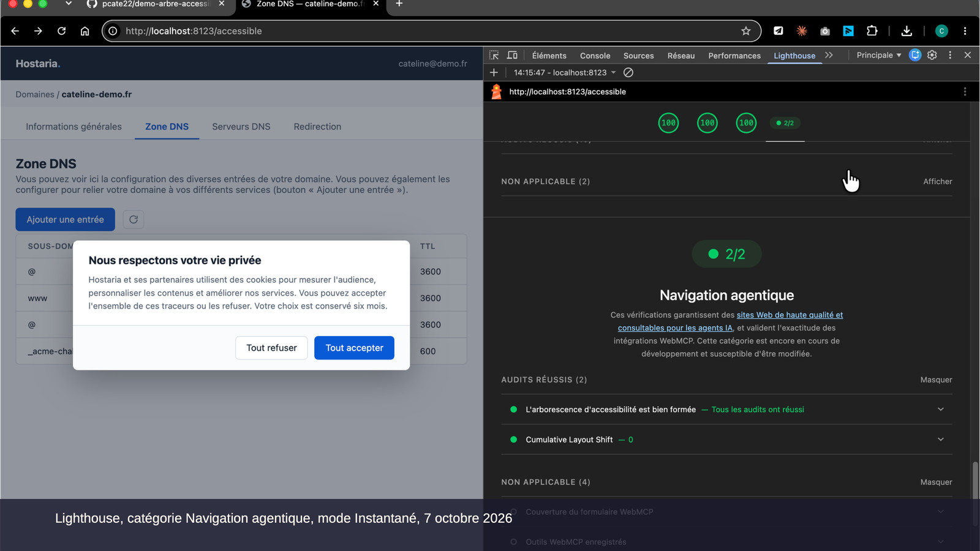Viewport: 980px width, 551px height.
Task: Switch to the Réseau DevTools tab
Action: pos(681,56)
